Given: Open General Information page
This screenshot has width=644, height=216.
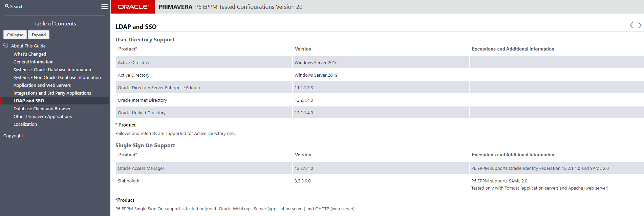Looking at the screenshot, I should pos(34,62).
